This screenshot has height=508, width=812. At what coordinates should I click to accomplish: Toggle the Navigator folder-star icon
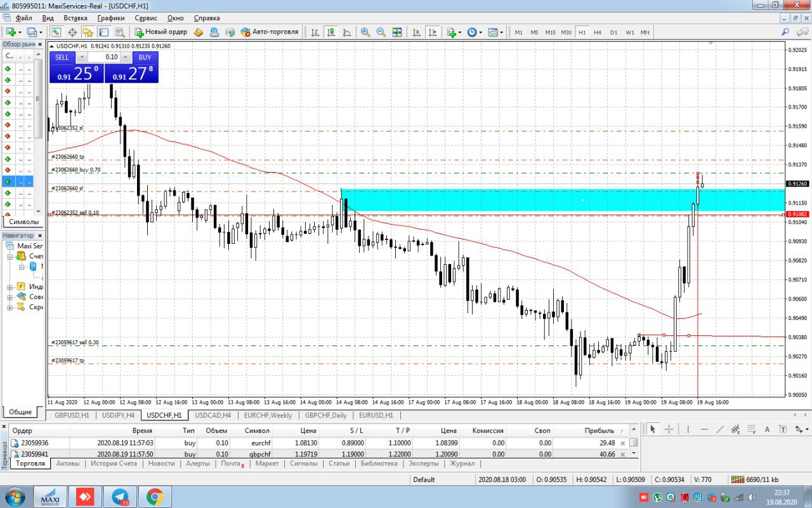[88, 32]
